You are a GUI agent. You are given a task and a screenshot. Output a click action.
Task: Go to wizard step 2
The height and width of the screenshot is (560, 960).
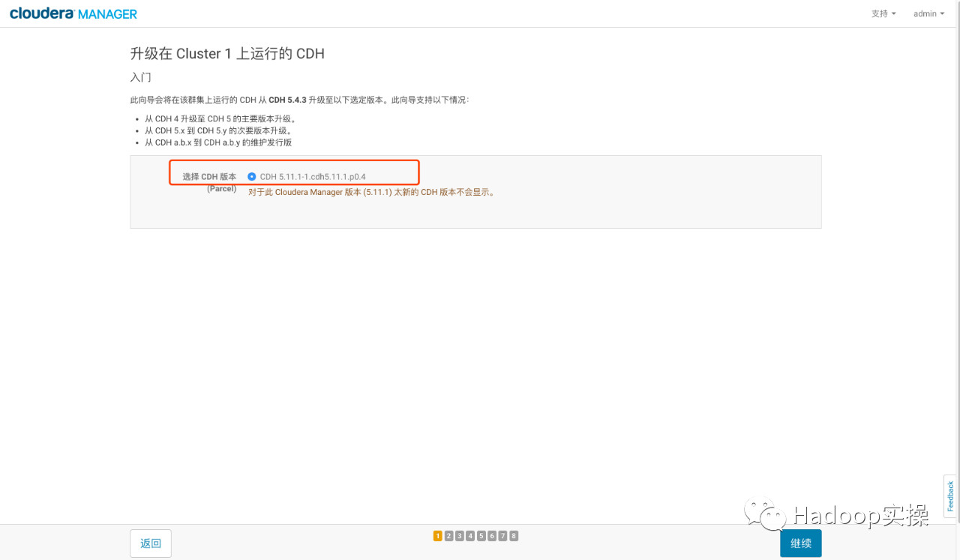click(448, 536)
